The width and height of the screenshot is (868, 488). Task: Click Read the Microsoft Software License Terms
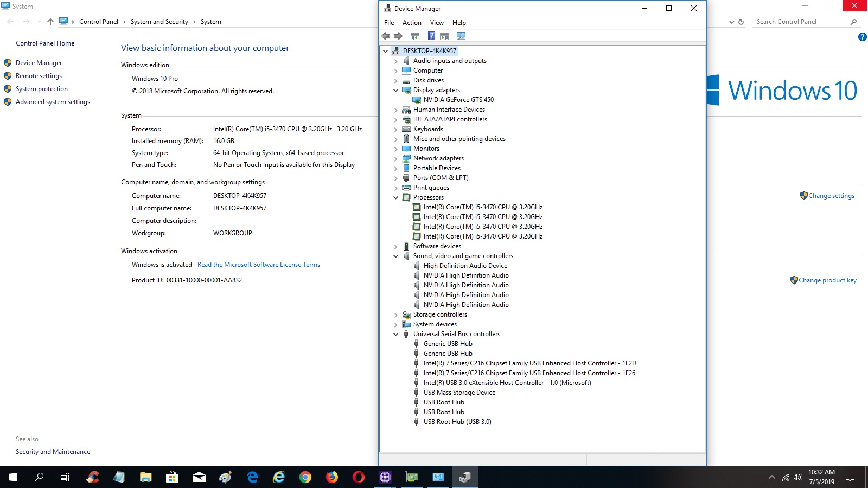259,265
